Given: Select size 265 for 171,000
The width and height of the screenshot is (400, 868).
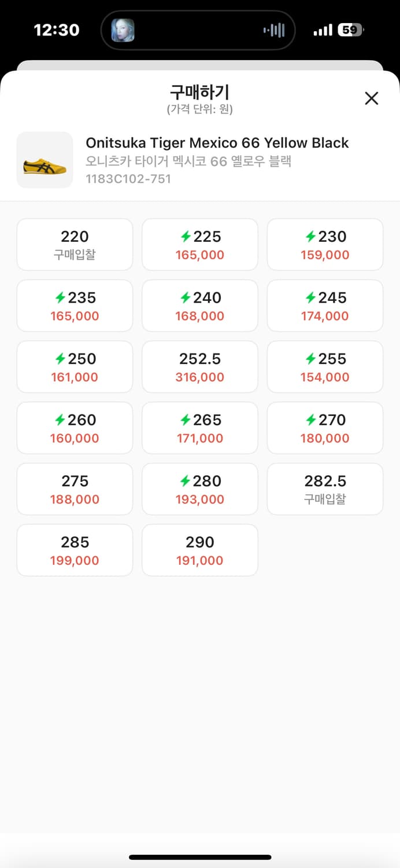Looking at the screenshot, I should pos(200,428).
